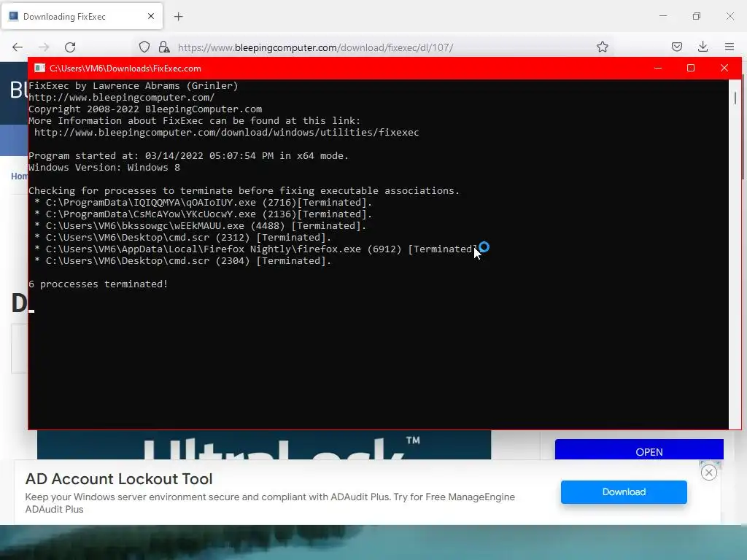The height and width of the screenshot is (560, 747).
Task: Open the Save to Pocket icon
Action: (676, 47)
